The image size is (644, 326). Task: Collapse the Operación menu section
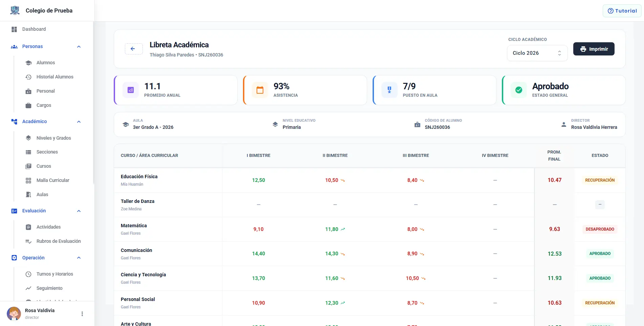tap(79, 258)
